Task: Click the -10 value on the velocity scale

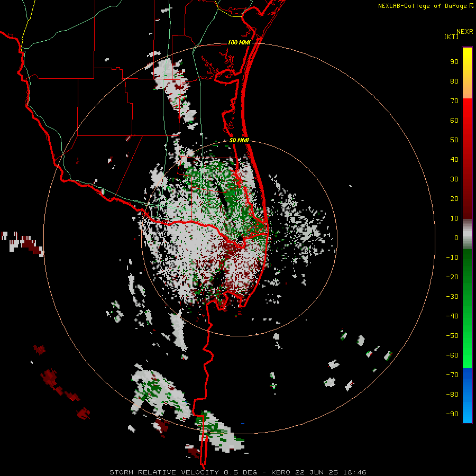Action: coord(452,258)
